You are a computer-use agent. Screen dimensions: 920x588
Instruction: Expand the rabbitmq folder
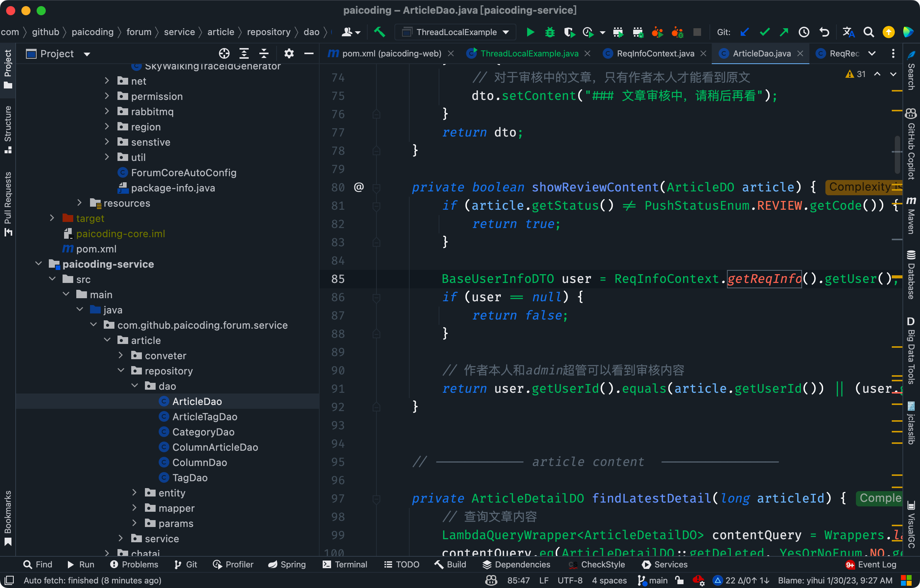(107, 112)
